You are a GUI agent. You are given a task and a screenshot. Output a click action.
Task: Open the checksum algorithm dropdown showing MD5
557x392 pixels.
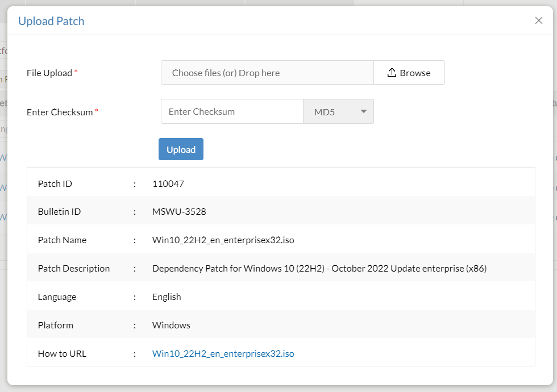338,111
